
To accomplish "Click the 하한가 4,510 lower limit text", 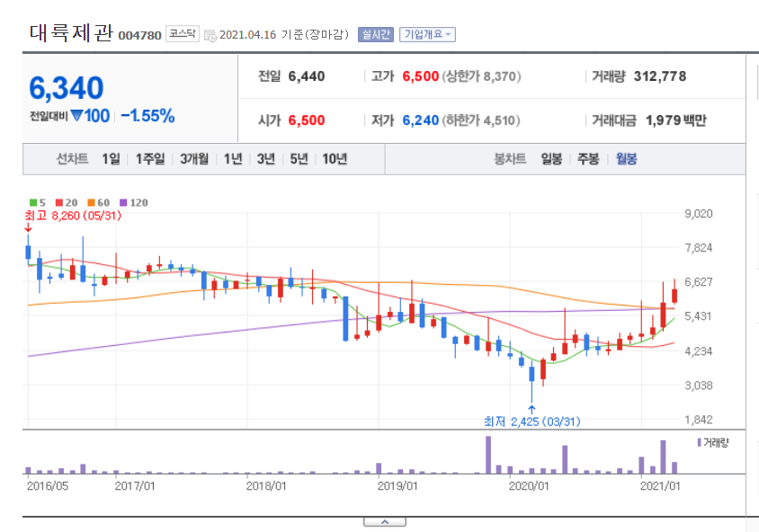I will click(481, 120).
